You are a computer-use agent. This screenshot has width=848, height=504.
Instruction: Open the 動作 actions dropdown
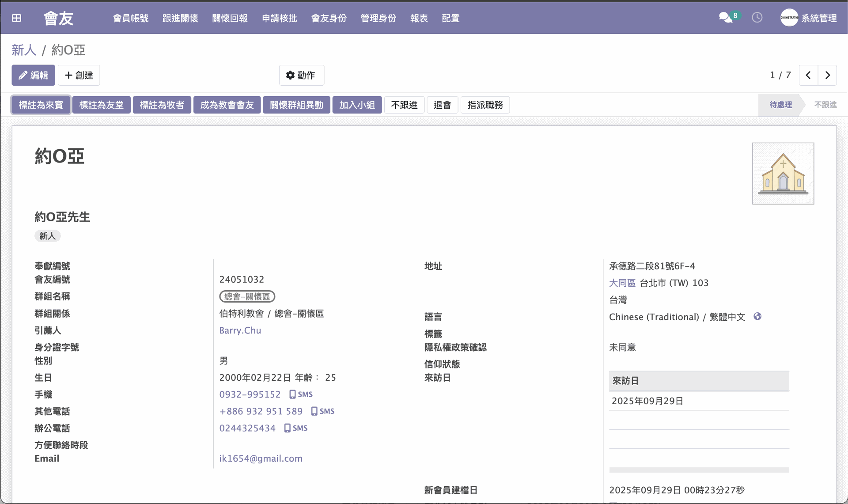[301, 75]
